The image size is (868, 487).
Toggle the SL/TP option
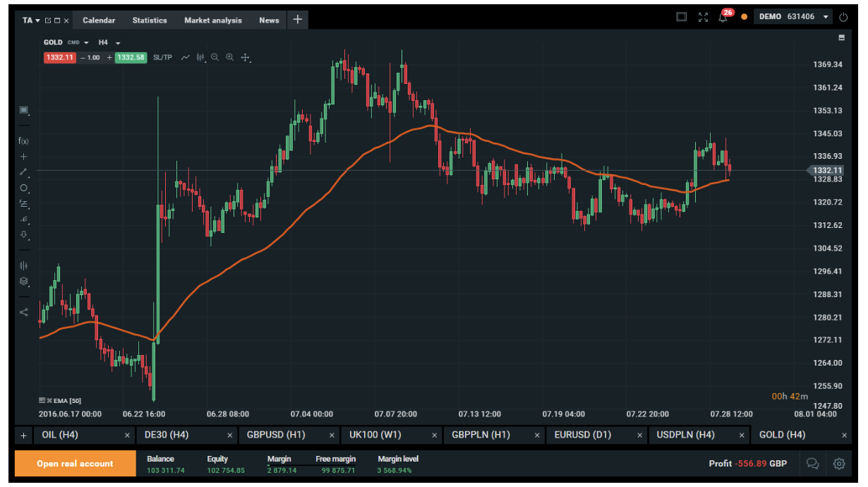[x=162, y=57]
